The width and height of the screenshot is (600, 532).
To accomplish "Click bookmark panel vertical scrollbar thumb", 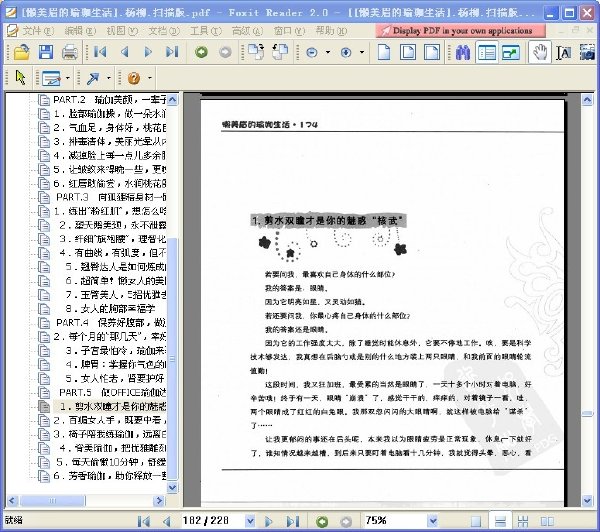I will pyautogui.click(x=172, y=358).
